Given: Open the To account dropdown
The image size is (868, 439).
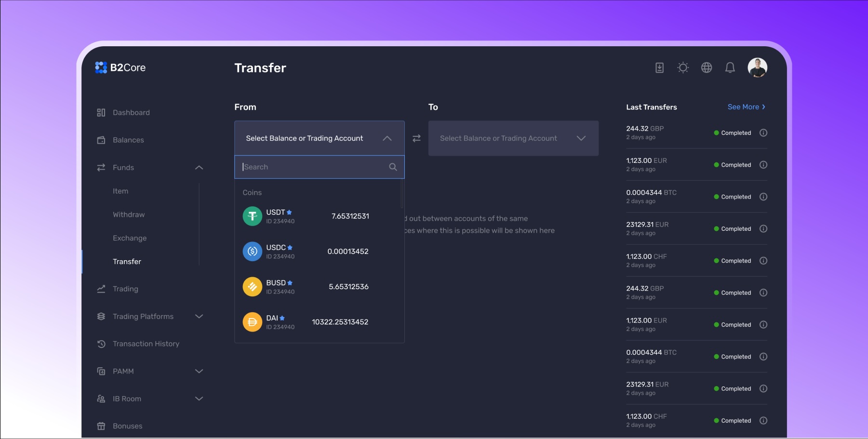Looking at the screenshot, I should (513, 138).
